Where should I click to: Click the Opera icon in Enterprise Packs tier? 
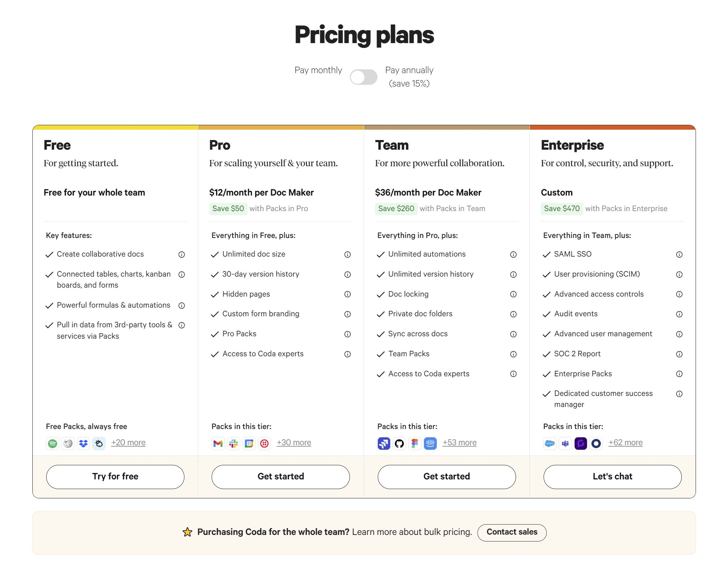coord(596,442)
